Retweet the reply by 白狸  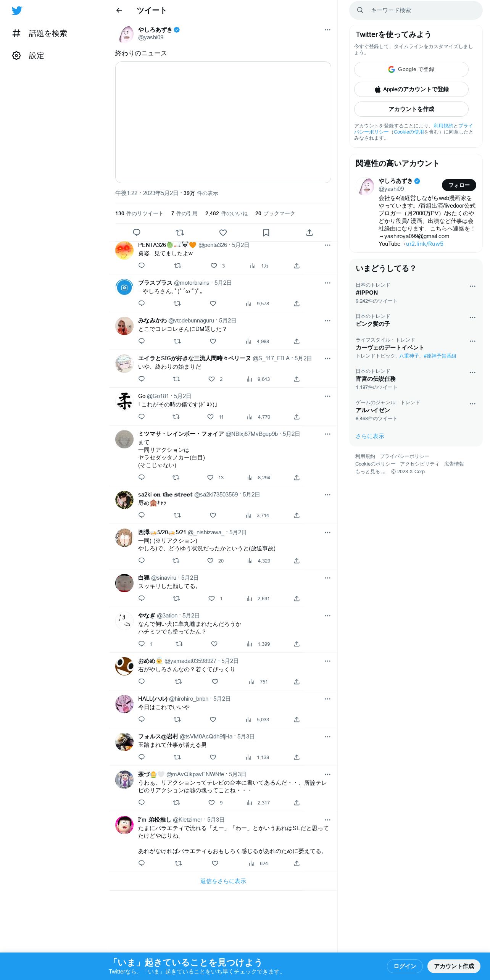(176, 598)
